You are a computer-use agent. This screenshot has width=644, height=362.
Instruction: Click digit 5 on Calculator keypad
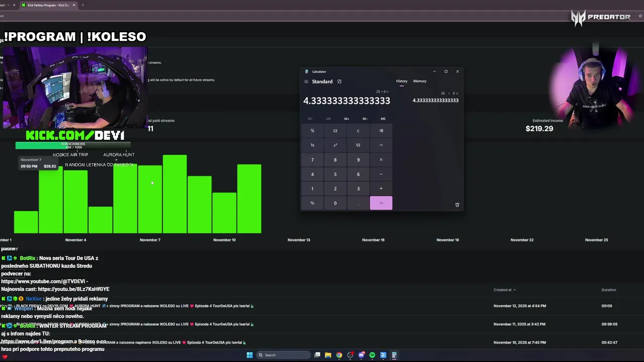[x=335, y=174]
